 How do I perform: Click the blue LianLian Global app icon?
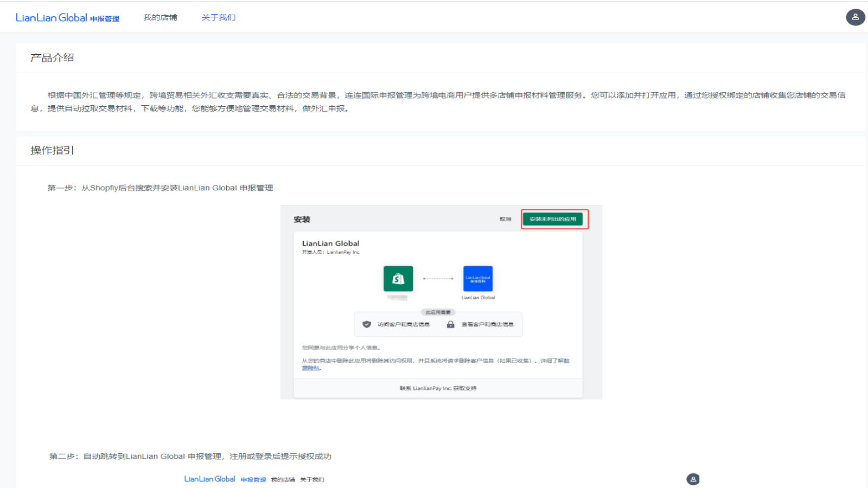[x=478, y=279]
